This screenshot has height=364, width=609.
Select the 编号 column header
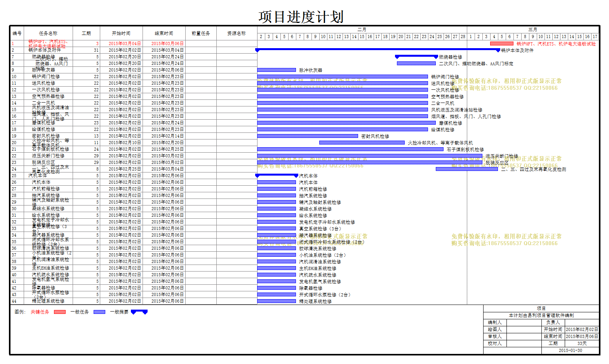(x=17, y=33)
